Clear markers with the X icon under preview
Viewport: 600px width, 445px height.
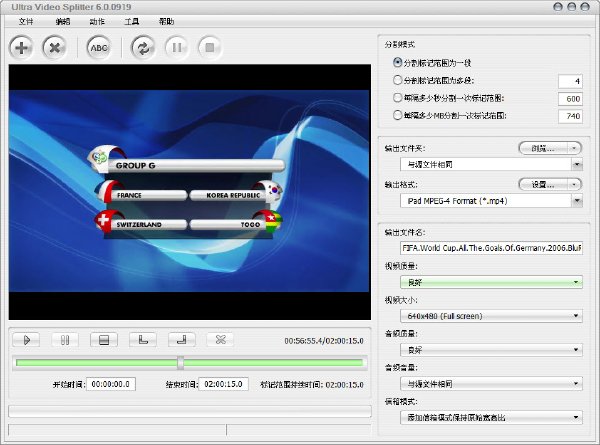tap(220, 340)
